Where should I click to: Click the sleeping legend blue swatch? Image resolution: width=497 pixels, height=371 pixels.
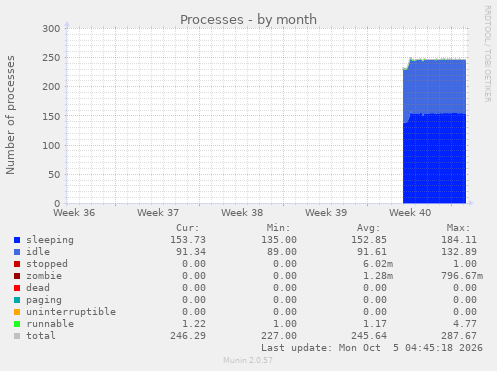[17, 240]
